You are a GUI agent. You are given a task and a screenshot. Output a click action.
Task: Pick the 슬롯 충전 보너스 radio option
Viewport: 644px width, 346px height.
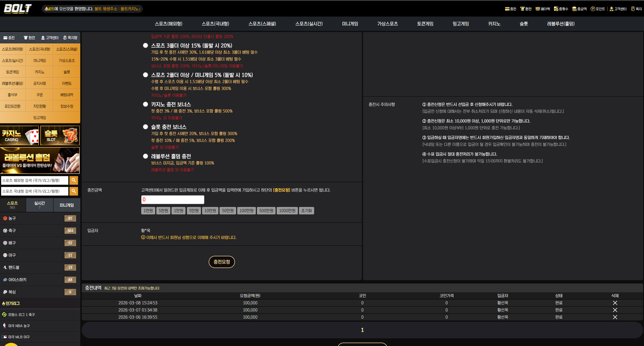[145, 127]
